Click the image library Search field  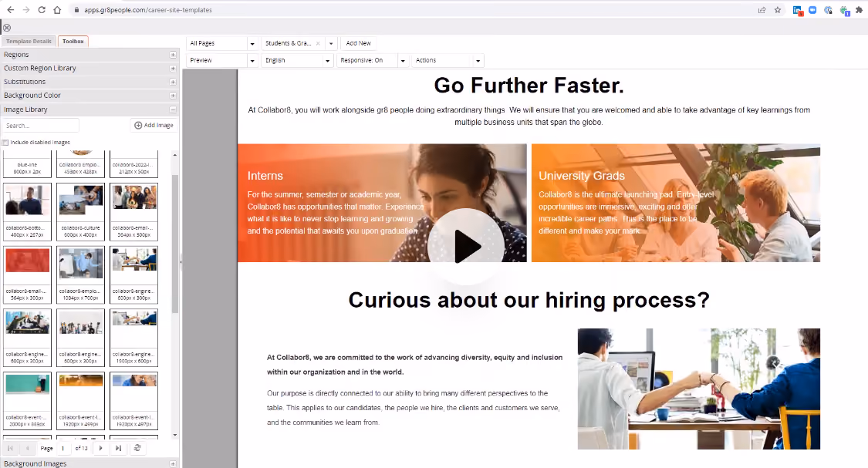click(41, 126)
